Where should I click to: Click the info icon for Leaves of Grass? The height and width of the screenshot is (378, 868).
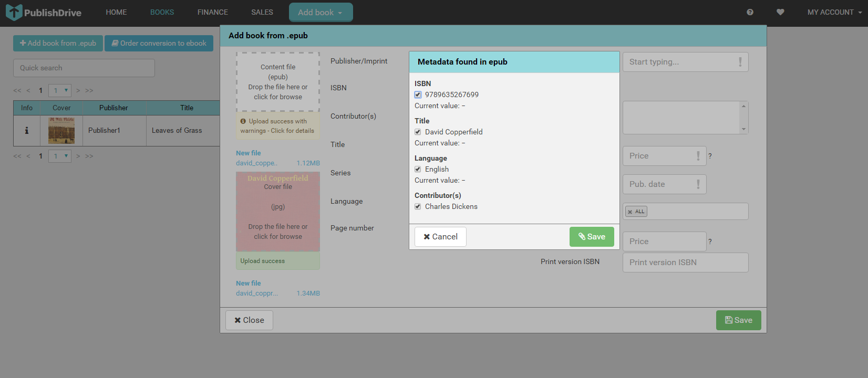[x=27, y=130]
